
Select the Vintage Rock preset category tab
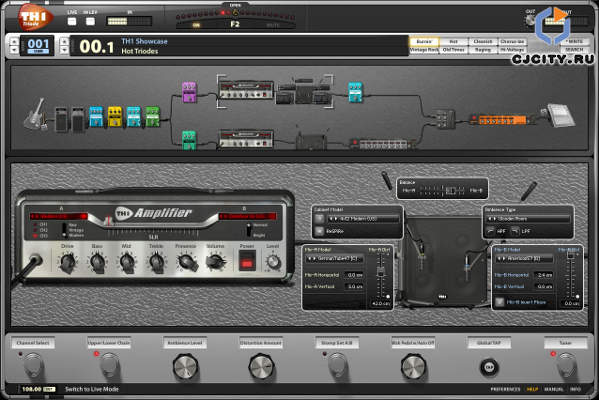point(424,50)
